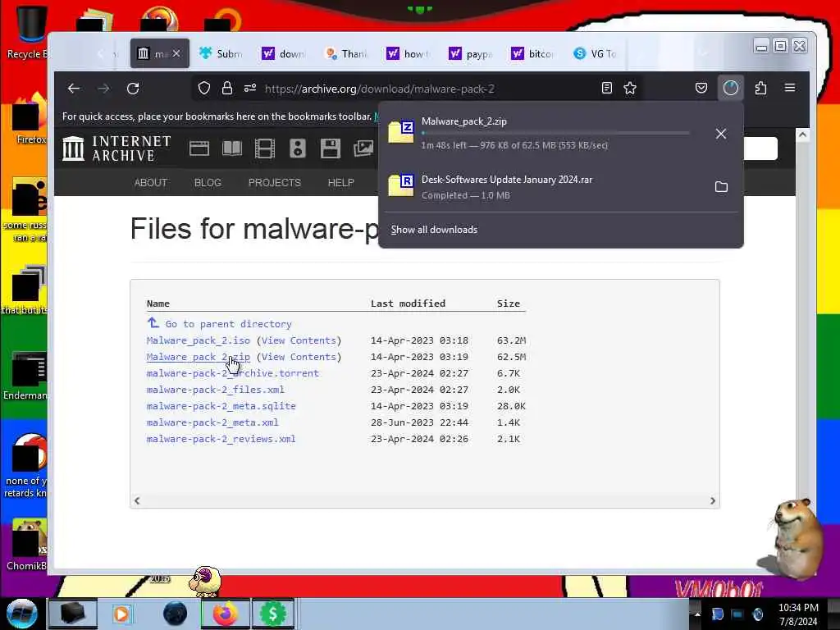840x630 pixels.
Task: Toggle the downloads panel button
Action: 731,88
